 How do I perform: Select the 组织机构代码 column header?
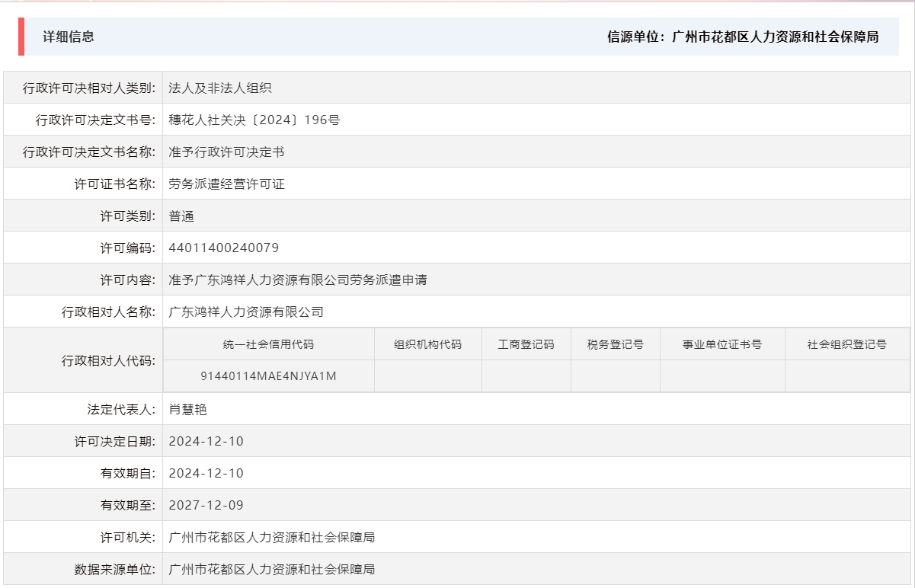427,344
